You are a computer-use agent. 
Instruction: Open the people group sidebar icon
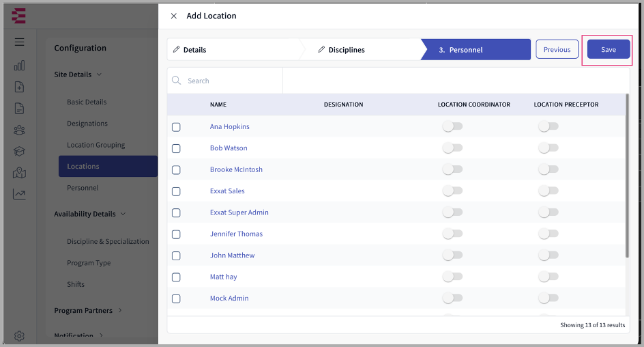pos(19,130)
